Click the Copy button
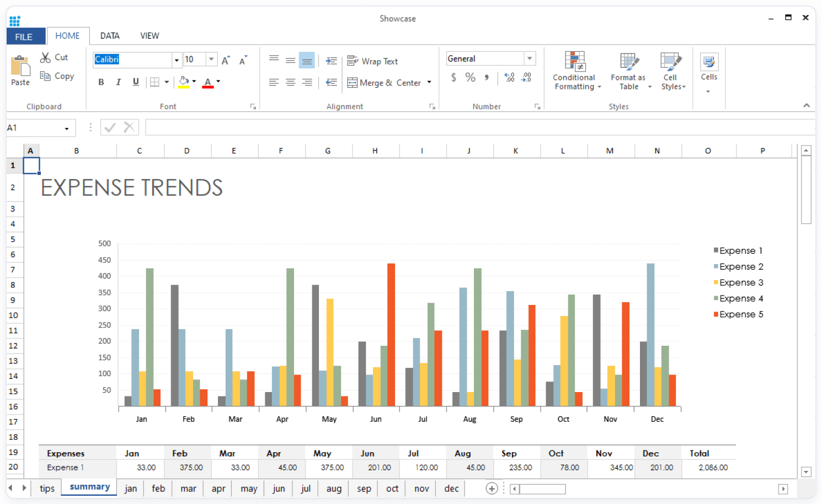 [57, 76]
